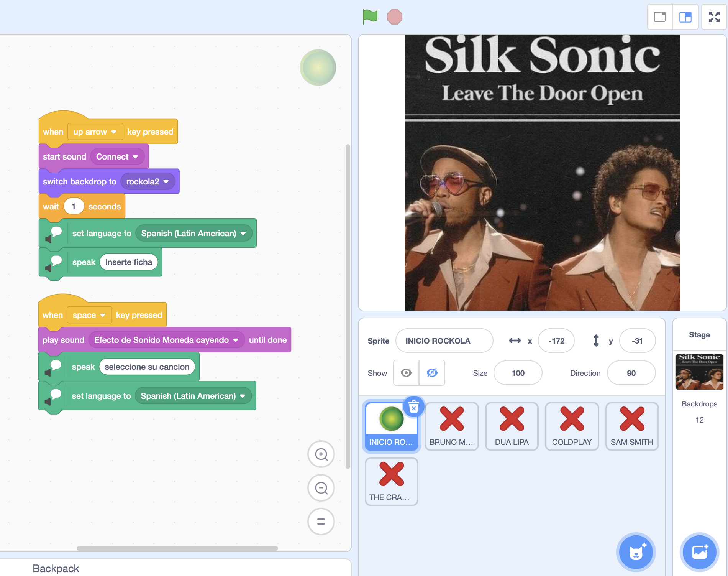Image resolution: width=728 pixels, height=576 pixels.
Task: Click the Stage panel label
Action: tap(699, 335)
